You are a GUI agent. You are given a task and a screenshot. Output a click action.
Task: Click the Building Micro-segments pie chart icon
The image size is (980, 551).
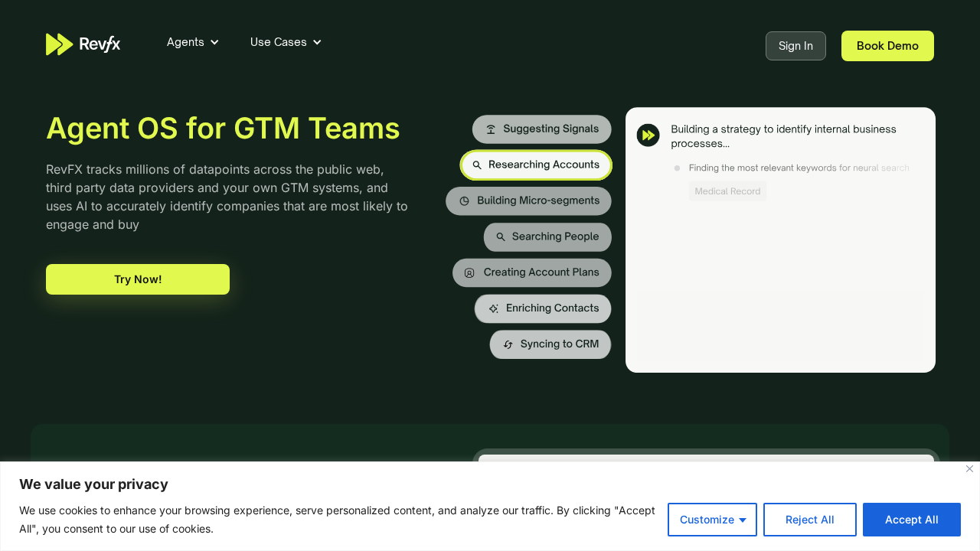464,201
